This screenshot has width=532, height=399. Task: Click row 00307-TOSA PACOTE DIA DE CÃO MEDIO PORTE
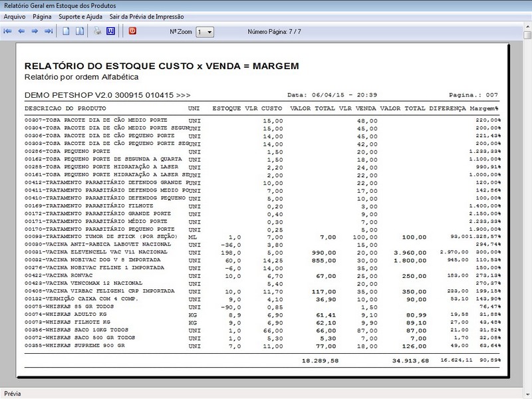click(x=263, y=120)
